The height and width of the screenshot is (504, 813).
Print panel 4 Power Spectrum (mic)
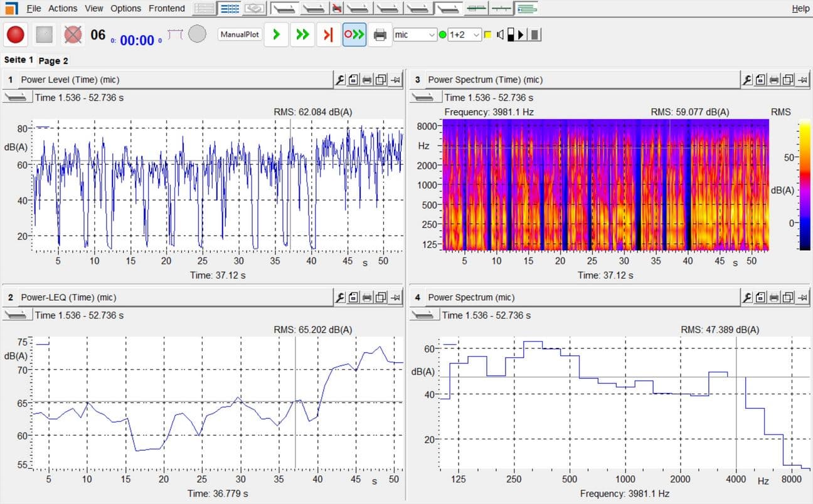tap(774, 297)
